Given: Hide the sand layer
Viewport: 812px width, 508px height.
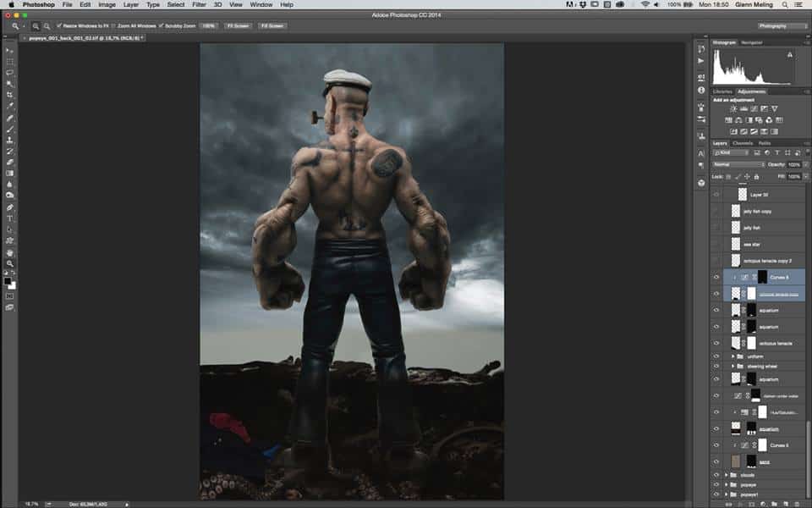Looking at the screenshot, I should (716, 461).
